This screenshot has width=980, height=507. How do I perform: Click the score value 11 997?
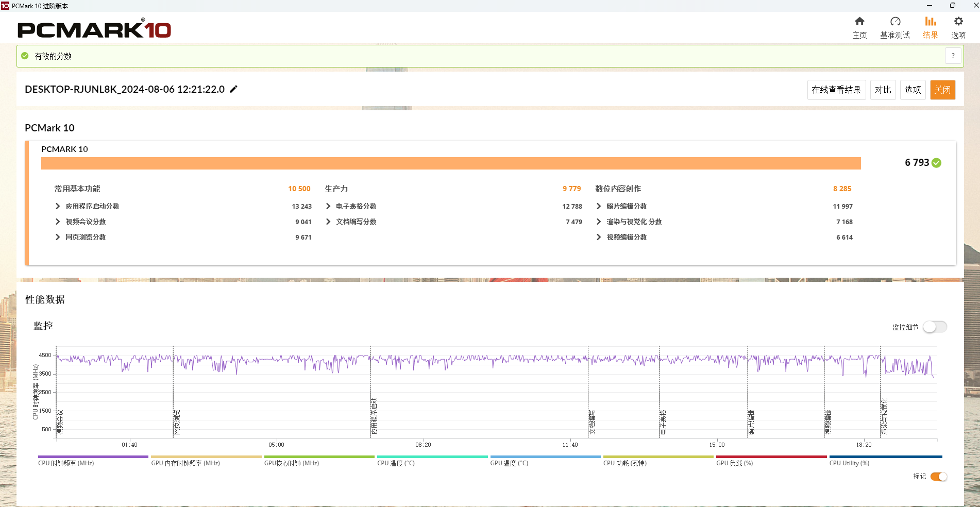[843, 206]
